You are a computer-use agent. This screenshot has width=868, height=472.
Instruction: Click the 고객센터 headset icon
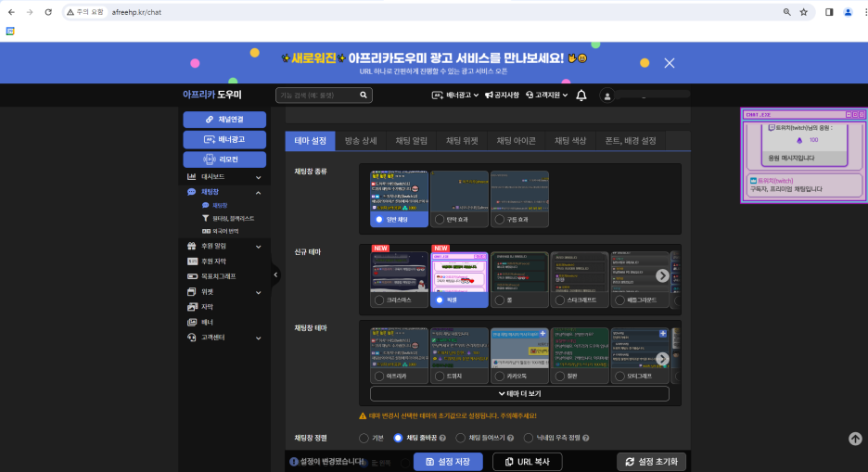pos(192,337)
